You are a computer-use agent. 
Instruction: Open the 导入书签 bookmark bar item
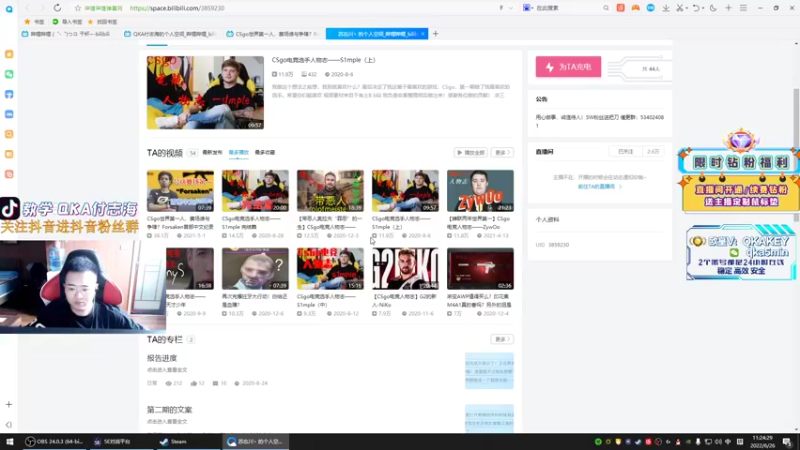(x=67, y=22)
